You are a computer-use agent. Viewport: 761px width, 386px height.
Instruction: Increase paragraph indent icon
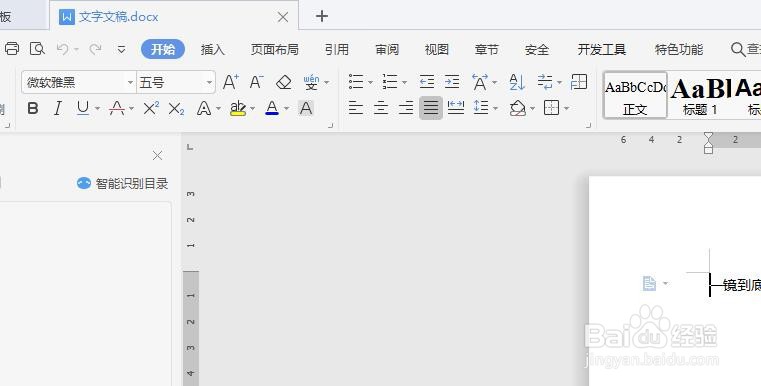tap(452, 82)
